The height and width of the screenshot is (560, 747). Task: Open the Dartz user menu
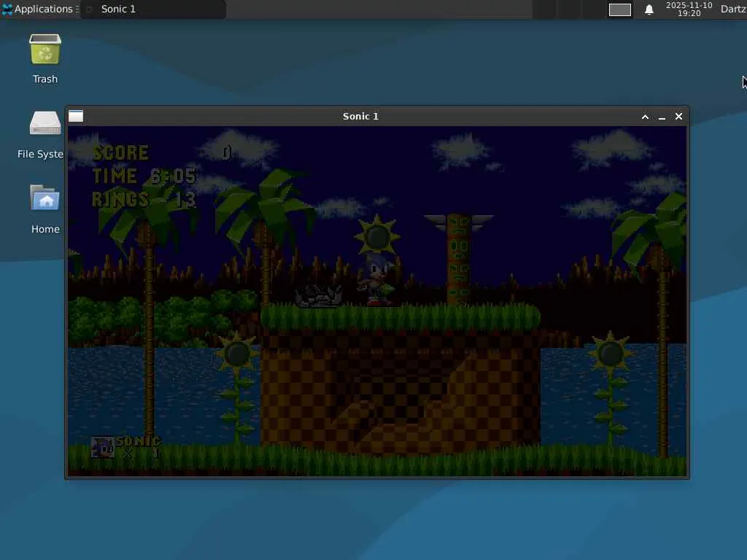(x=733, y=9)
